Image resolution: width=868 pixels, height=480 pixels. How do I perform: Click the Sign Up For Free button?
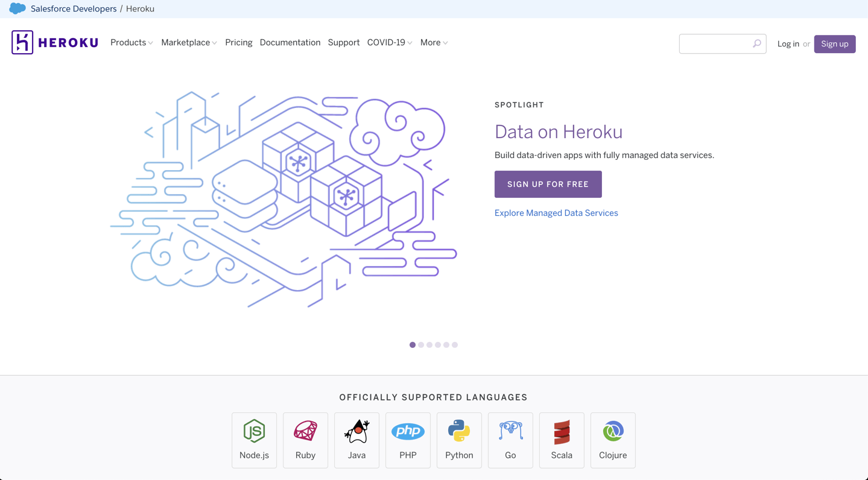click(548, 184)
